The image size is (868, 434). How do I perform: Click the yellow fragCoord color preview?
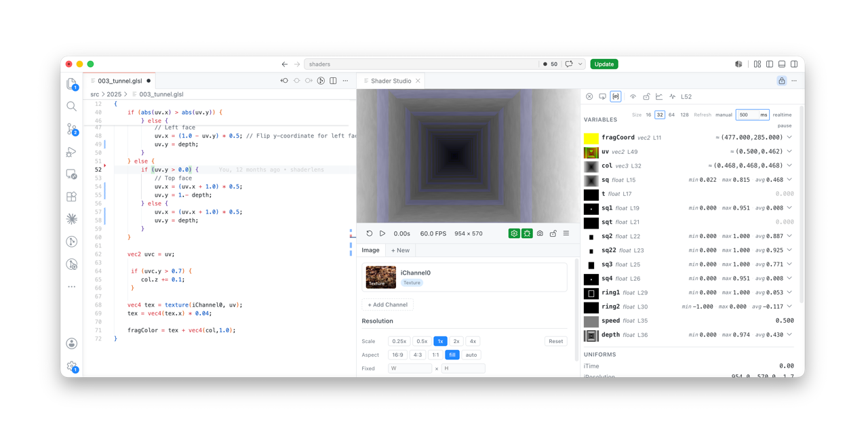point(591,138)
